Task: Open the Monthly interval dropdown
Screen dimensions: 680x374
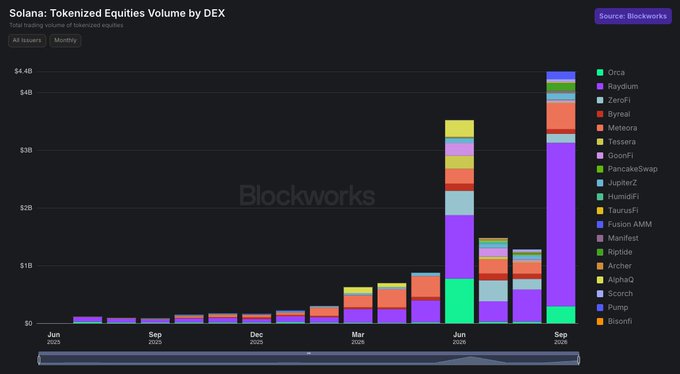Action: coord(65,40)
